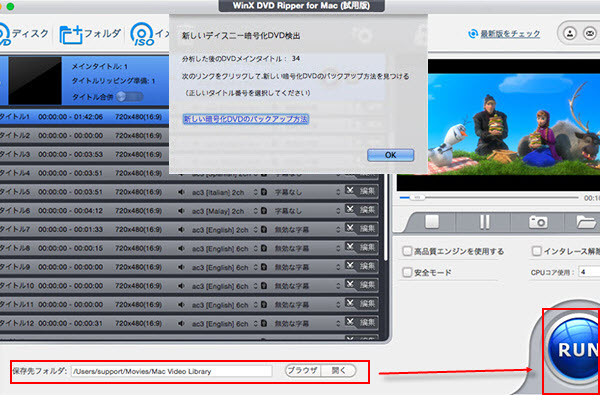Image resolution: width=600 pixels, height=395 pixels.
Task: Click the speaker icon in タイトル6 row
Action: 181,211
